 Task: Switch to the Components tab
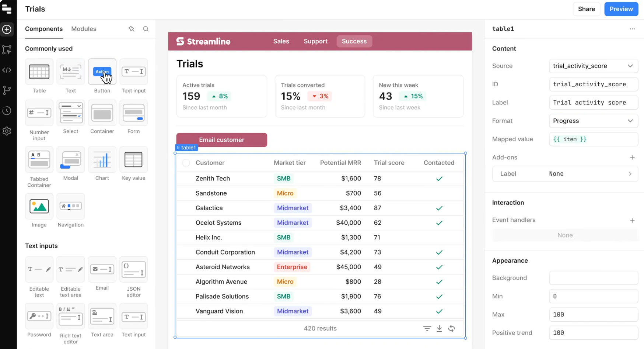[x=44, y=29]
